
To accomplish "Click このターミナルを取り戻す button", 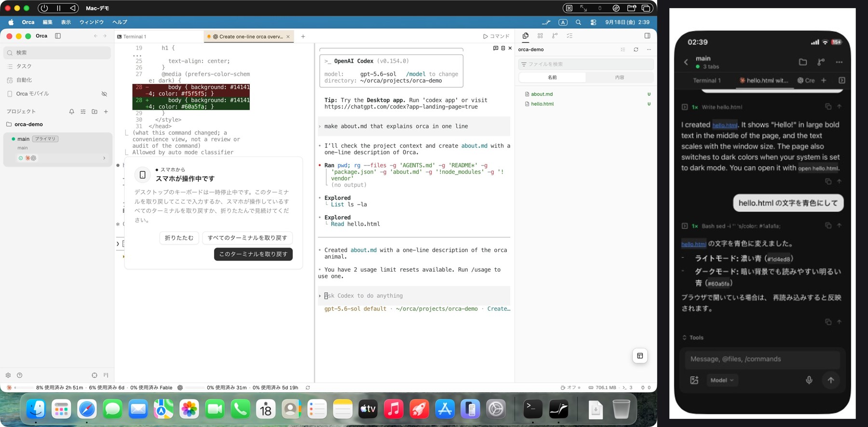I will coord(253,254).
